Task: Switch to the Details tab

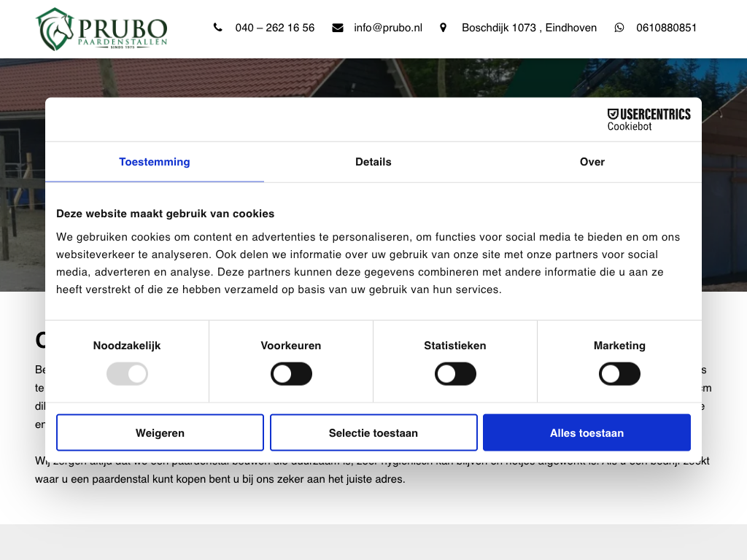Action: [x=373, y=162]
